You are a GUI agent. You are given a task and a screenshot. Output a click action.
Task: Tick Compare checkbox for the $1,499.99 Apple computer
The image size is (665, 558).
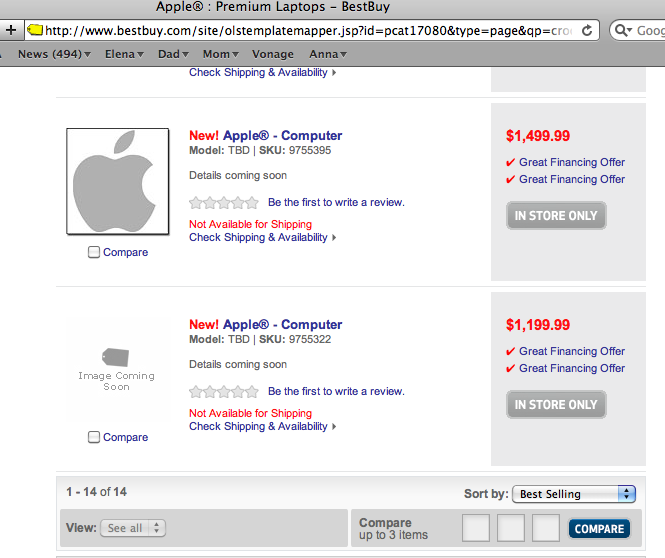pos(94,252)
